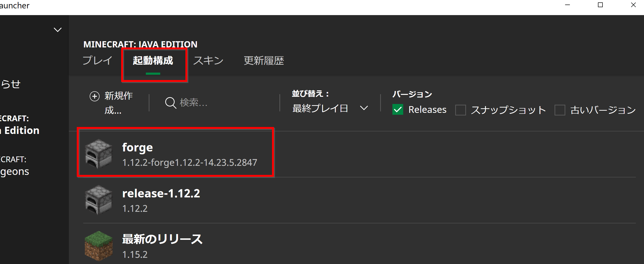
Task: Click the 新規作成... button
Action: click(112, 103)
